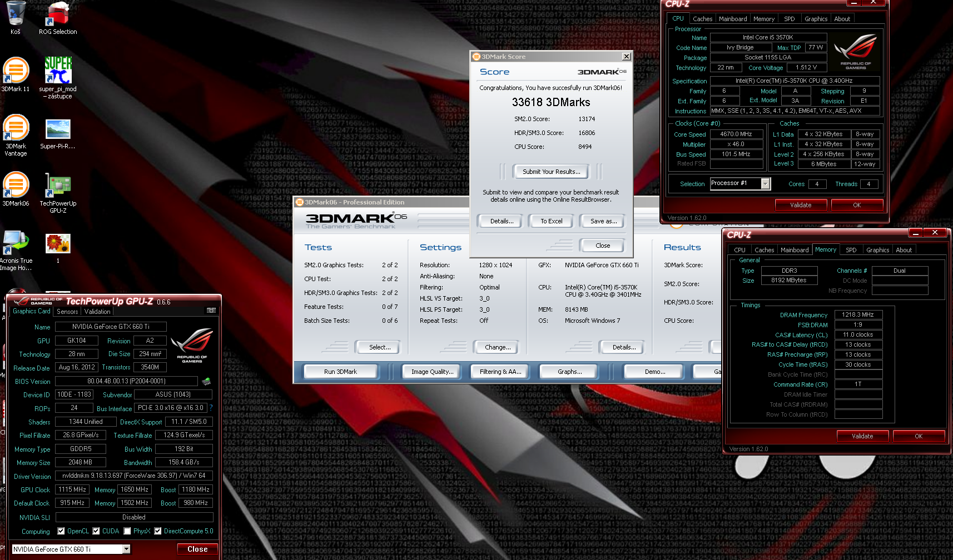Launch 3DMark Vantage desktop icon
953x560 pixels.
[x=16, y=135]
